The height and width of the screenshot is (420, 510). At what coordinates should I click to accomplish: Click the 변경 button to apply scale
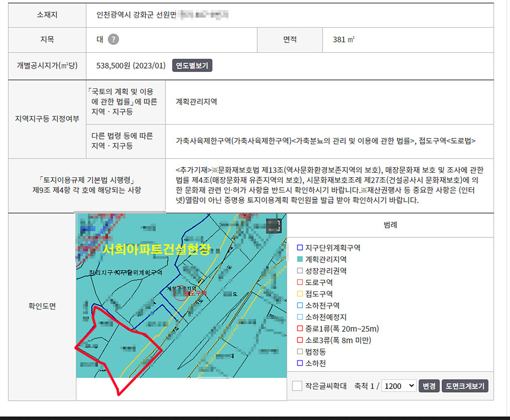tap(428, 386)
